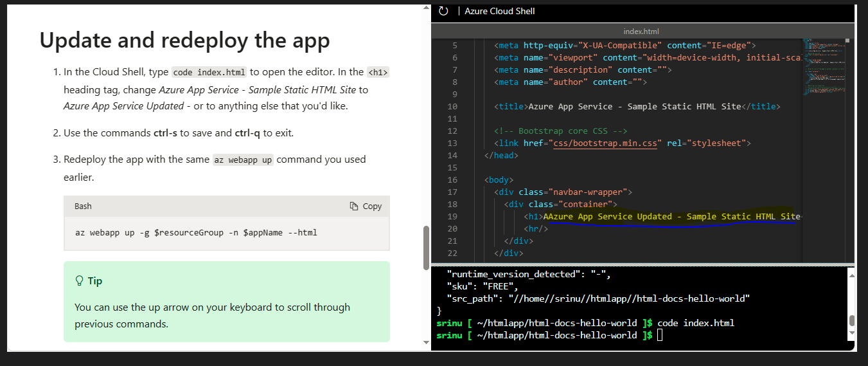This screenshot has height=366, width=868.
Task: Click the docs page scroll down arrow
Action: [426, 344]
